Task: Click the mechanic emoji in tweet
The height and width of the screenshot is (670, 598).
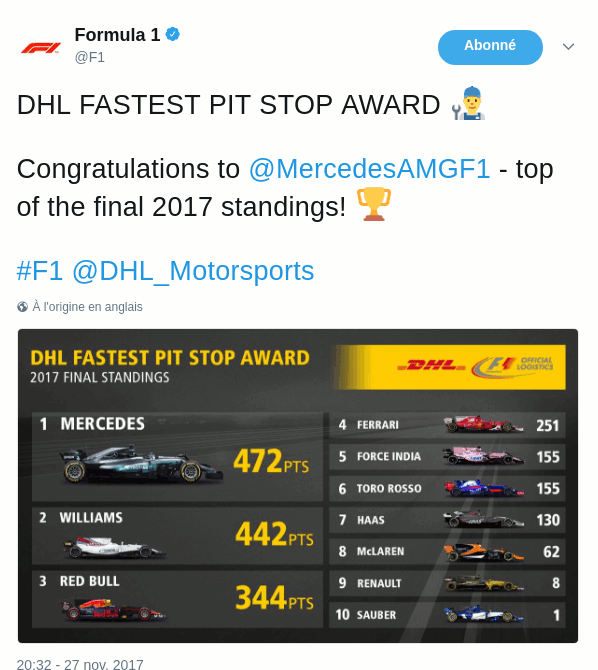Action: point(468,103)
